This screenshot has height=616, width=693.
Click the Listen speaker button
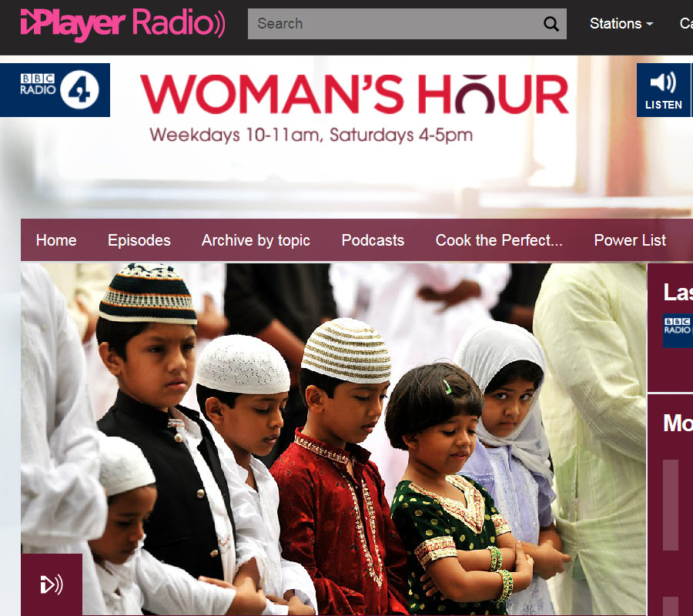coord(663,90)
